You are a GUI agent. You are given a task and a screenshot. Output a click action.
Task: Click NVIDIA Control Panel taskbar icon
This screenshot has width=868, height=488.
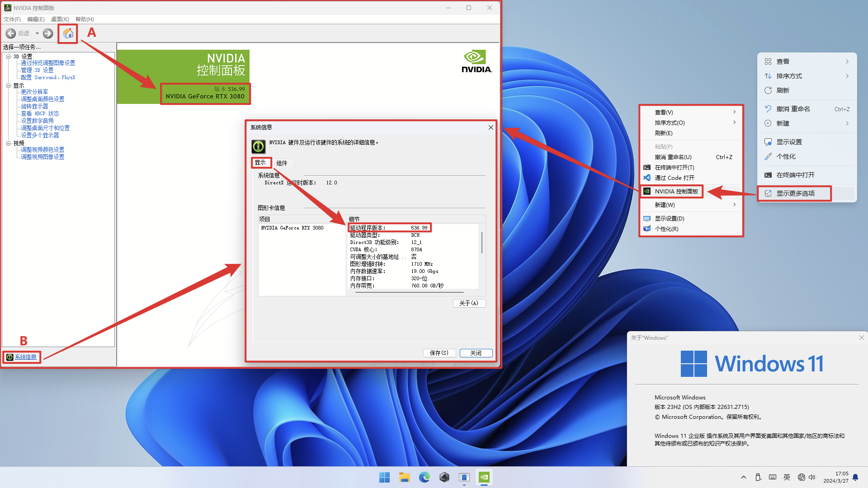(x=484, y=477)
